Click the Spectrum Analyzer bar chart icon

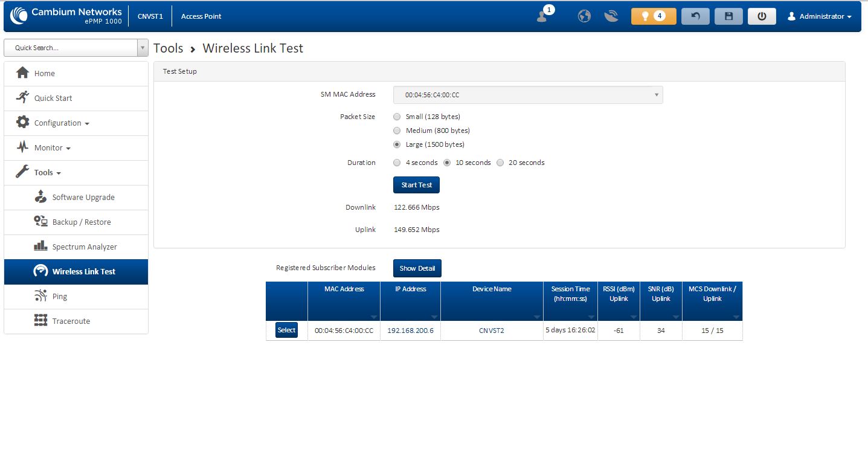(x=40, y=247)
